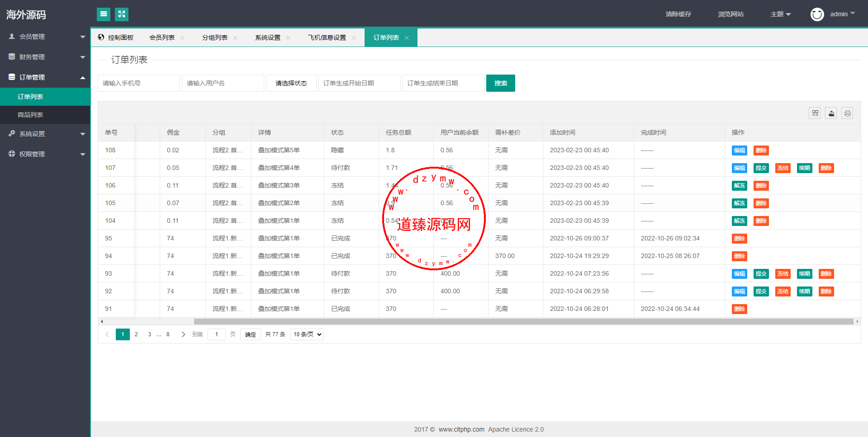This screenshot has width=868, height=437.
Task: Click 删除 for order 91
Action: pyautogui.click(x=740, y=309)
